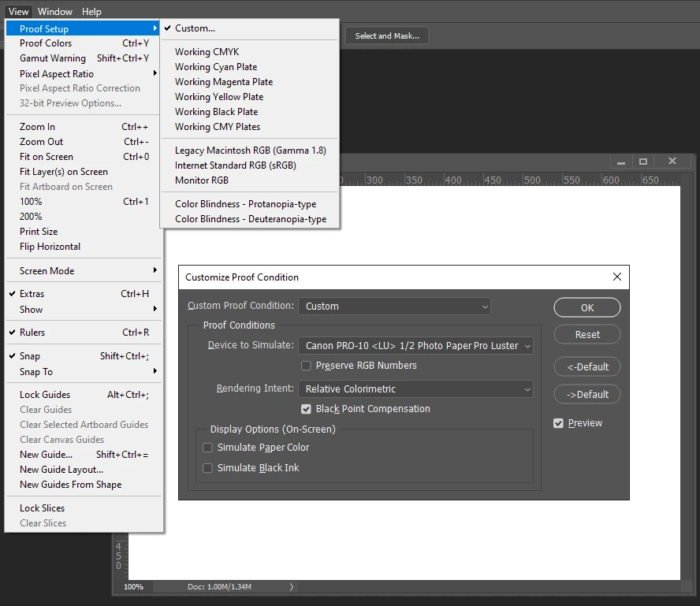Choose 200% zoom menu item

pyautogui.click(x=84, y=217)
